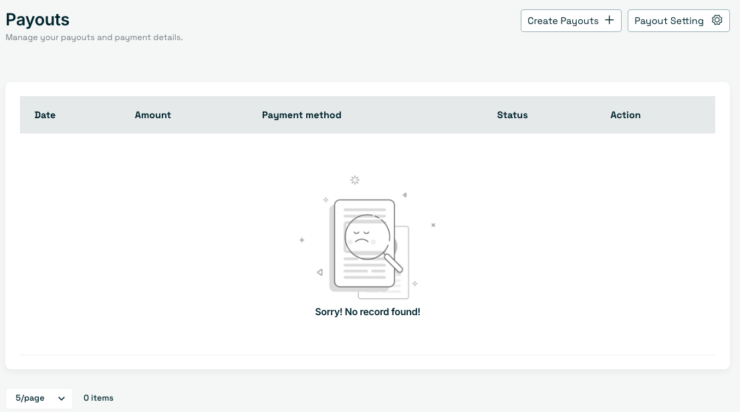740x412 pixels.
Task: Select the Payment method column header
Action: click(302, 115)
